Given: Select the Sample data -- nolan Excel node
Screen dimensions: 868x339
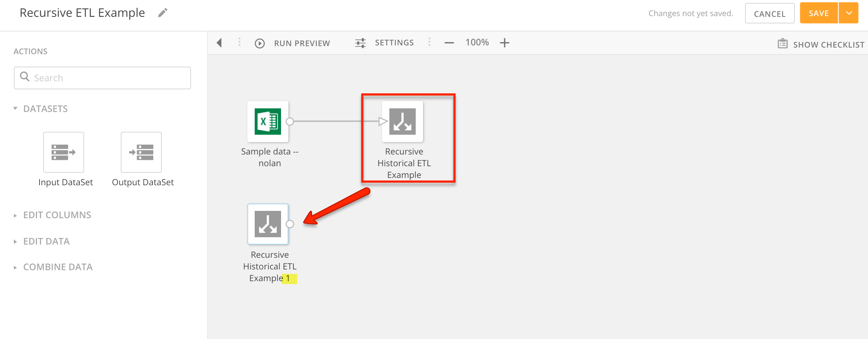Looking at the screenshot, I should (x=267, y=122).
